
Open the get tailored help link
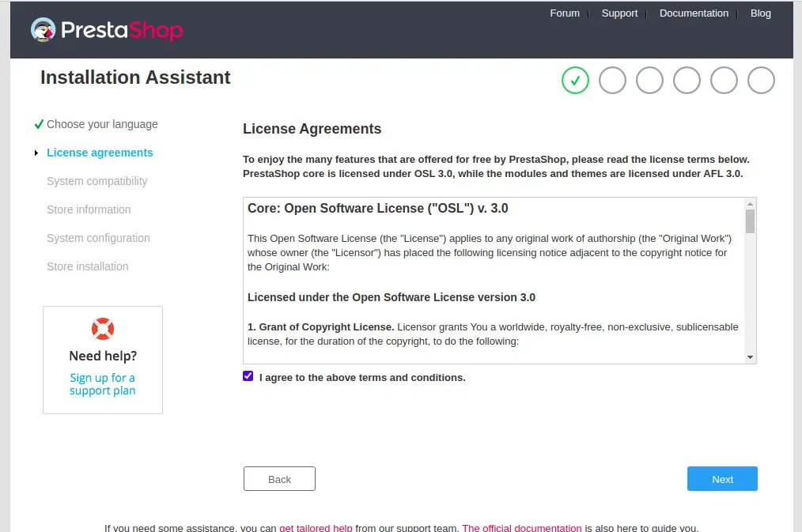click(316, 527)
